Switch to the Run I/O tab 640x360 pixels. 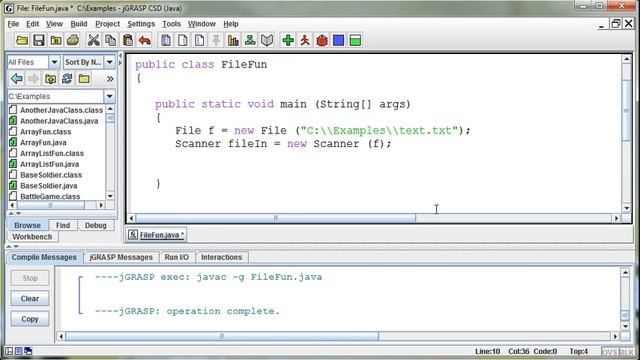coord(177,257)
